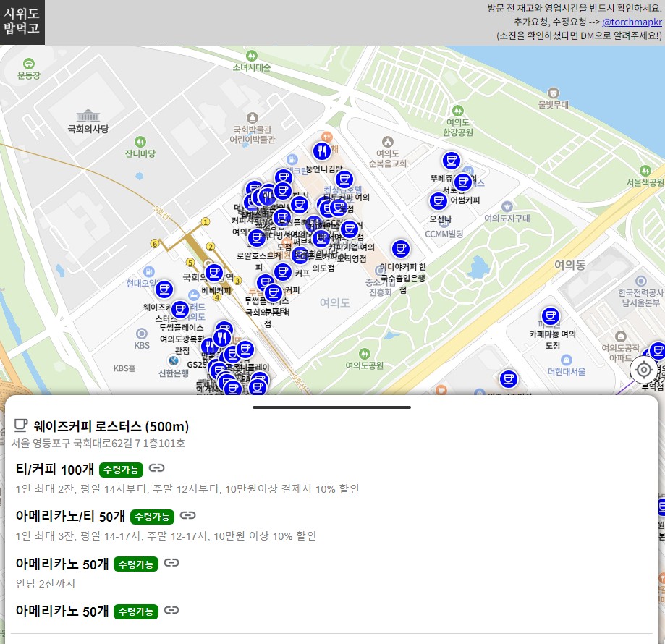Click the 여의도 한강공원 label
The width and height of the screenshot is (665, 644).
(x=457, y=127)
